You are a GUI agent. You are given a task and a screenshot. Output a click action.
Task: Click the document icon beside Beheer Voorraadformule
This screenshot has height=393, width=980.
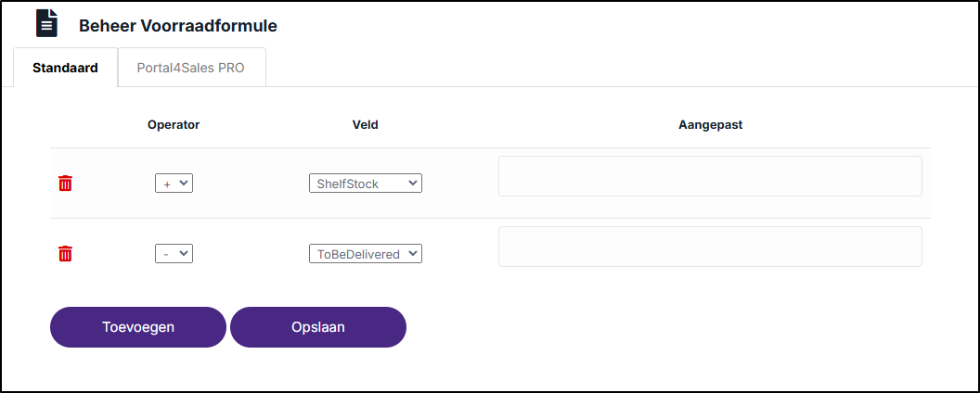(46, 24)
